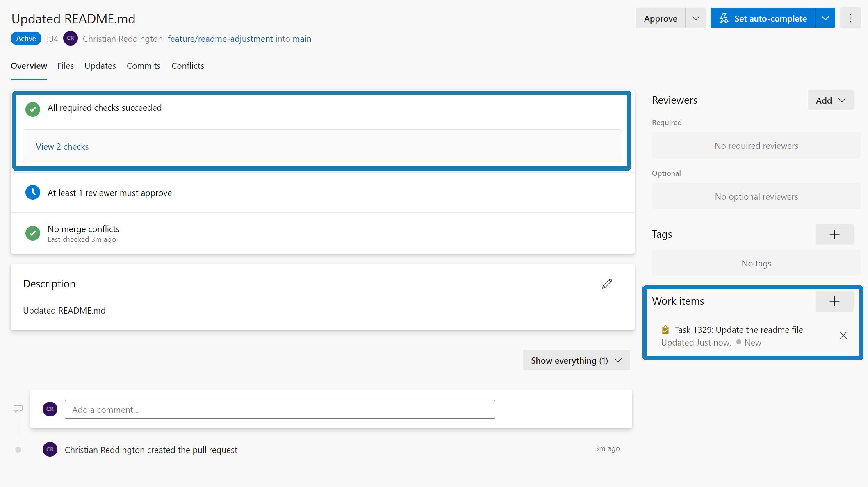Screen dimensions: 868x487
Task: Click the pending clock icon for reviewer approval
Action: coord(33,193)
